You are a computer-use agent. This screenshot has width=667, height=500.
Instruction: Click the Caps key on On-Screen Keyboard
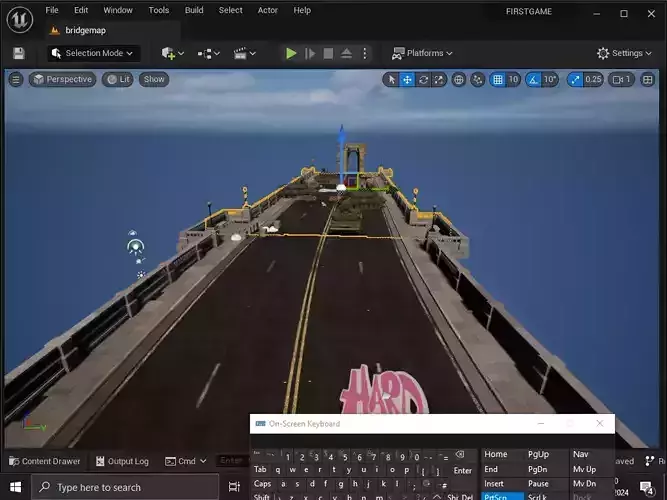[x=262, y=484]
